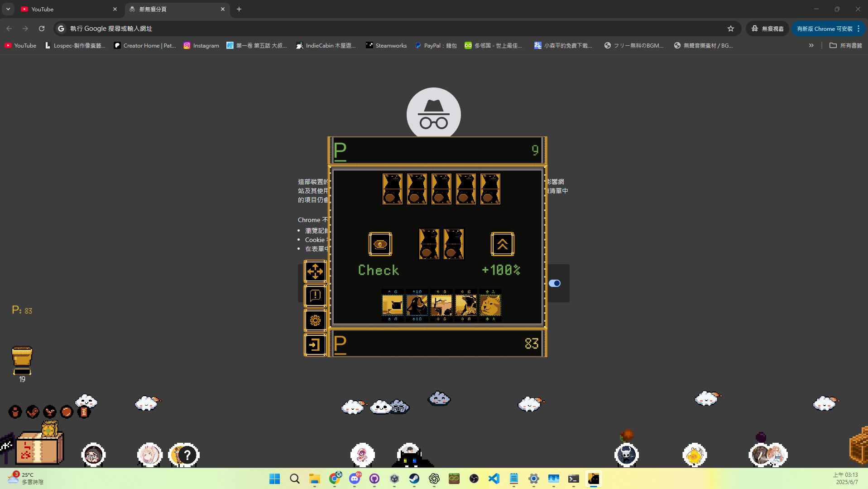Click the yellow chick avatar bubble

[x=695, y=455]
